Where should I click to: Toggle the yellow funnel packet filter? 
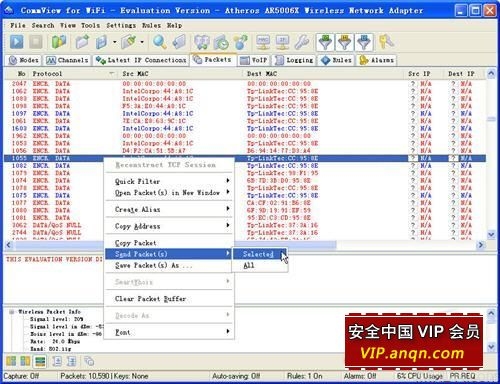pos(345,42)
